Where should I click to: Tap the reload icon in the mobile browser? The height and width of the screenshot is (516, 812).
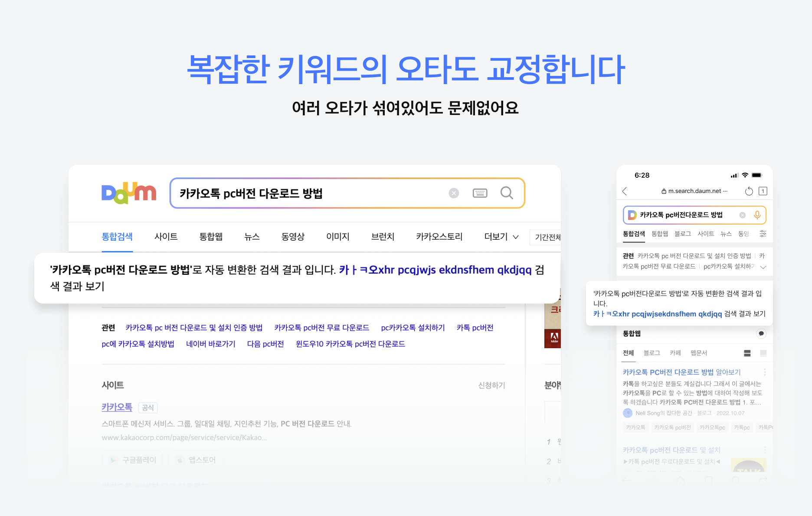749,191
